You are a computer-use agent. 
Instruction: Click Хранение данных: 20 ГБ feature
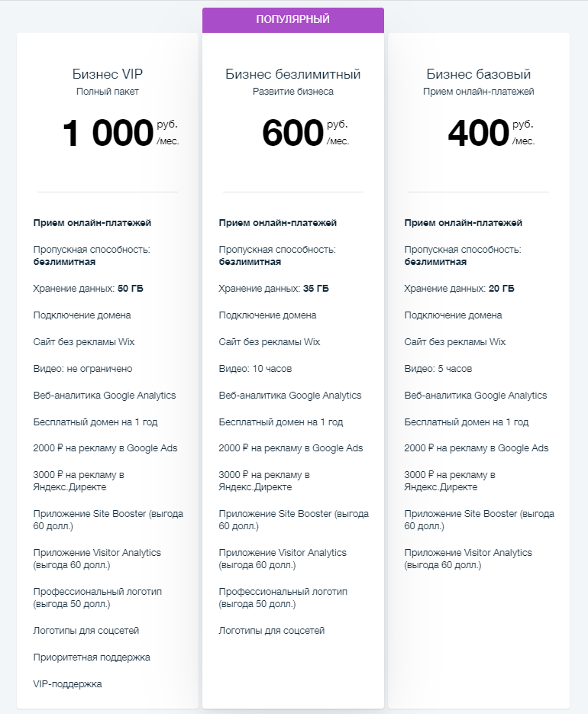[x=459, y=288]
